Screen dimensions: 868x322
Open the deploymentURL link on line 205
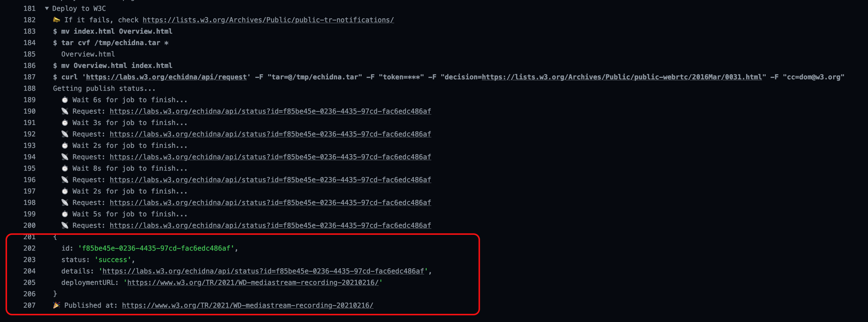253,283
